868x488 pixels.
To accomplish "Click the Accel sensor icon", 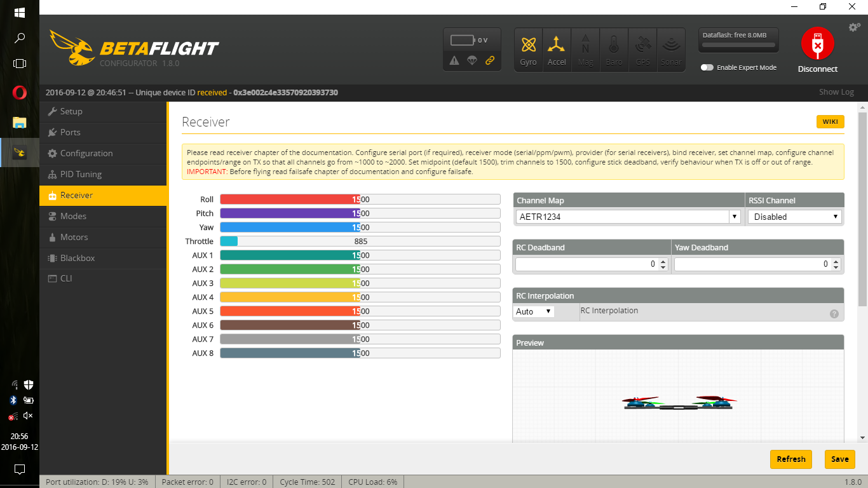I will point(557,49).
